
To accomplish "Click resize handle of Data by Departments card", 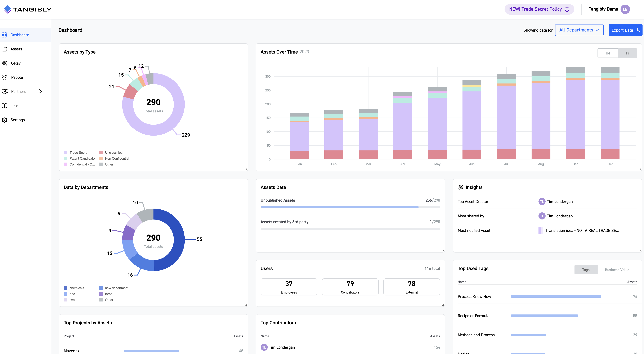I will [x=246, y=305].
